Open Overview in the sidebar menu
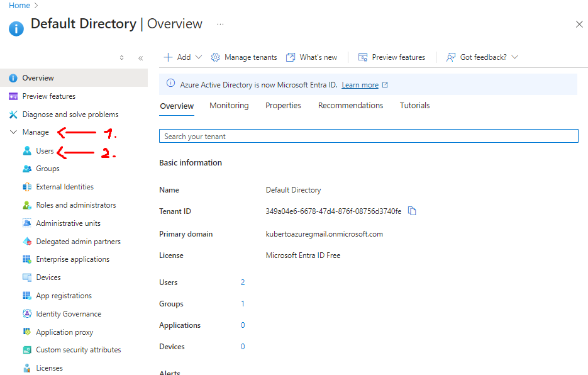This screenshot has height=375, width=588. [74, 78]
